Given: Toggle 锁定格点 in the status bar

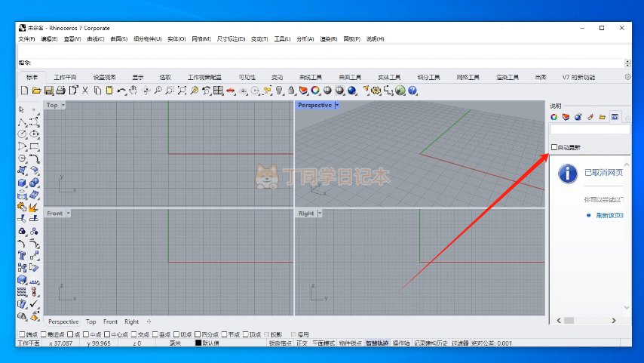Looking at the screenshot, I should [x=280, y=343].
